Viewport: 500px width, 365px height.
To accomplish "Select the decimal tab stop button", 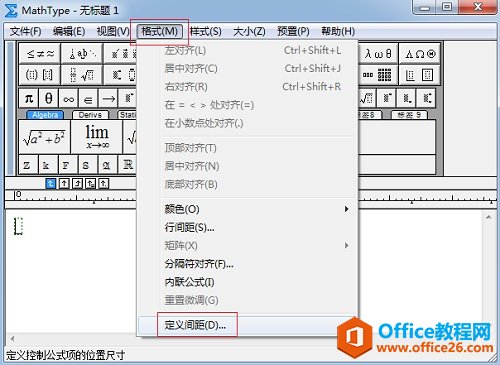I will point(104,183).
